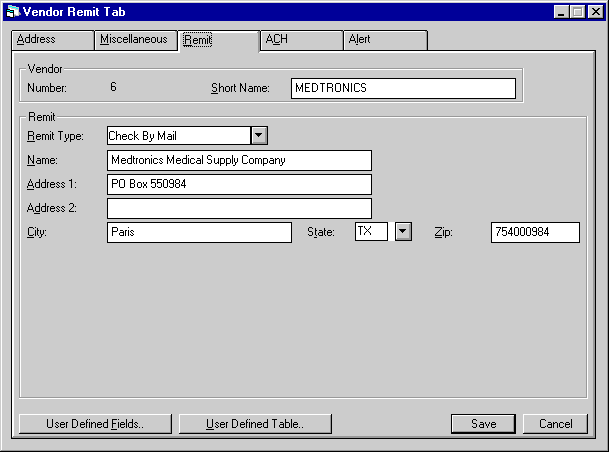Open the Alert tab
This screenshot has height=452, width=609.
(x=385, y=40)
